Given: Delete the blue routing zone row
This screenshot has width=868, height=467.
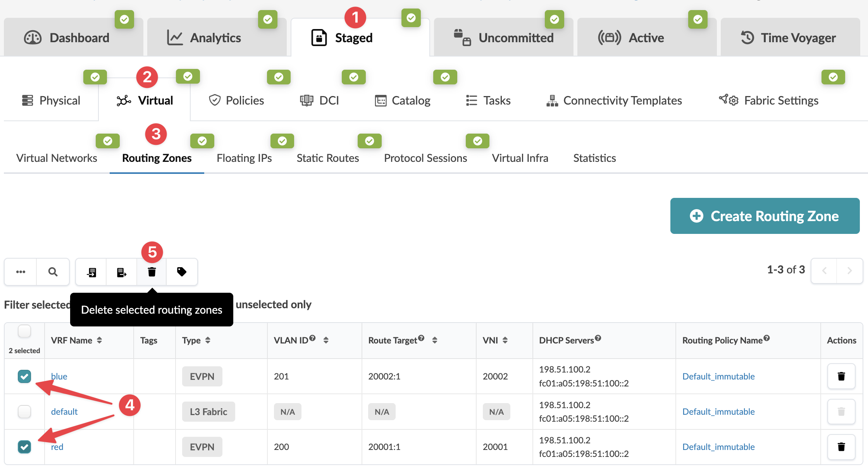Looking at the screenshot, I should [x=841, y=376].
